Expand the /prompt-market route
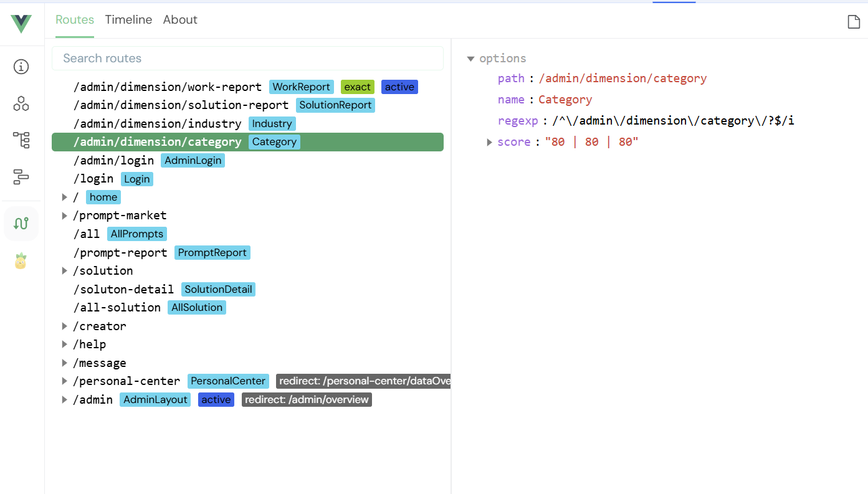 pos(64,216)
